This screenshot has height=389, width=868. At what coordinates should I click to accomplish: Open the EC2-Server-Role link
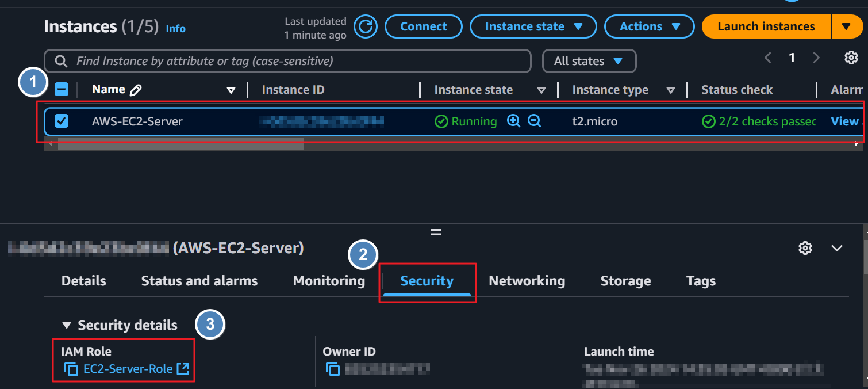tap(128, 369)
